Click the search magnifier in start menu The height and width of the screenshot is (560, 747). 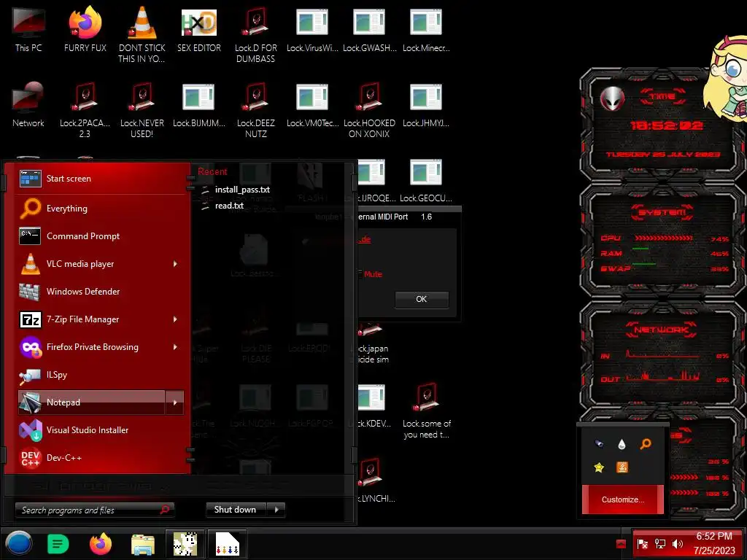(165, 510)
